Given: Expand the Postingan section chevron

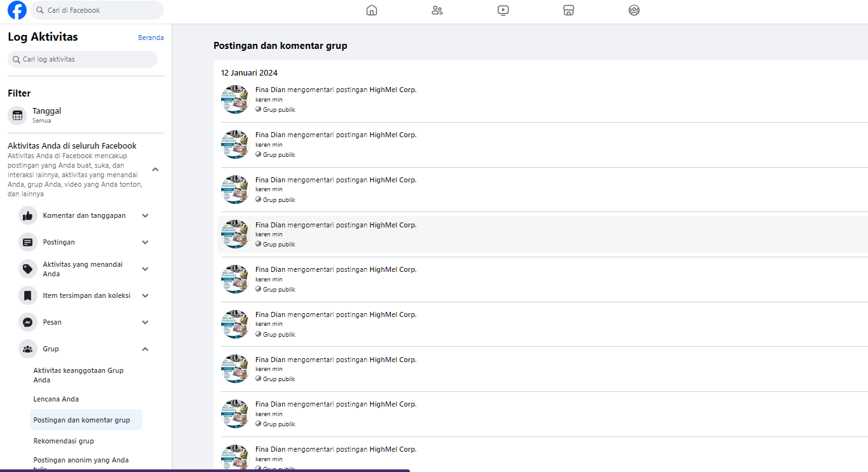Looking at the screenshot, I should click(x=146, y=243).
